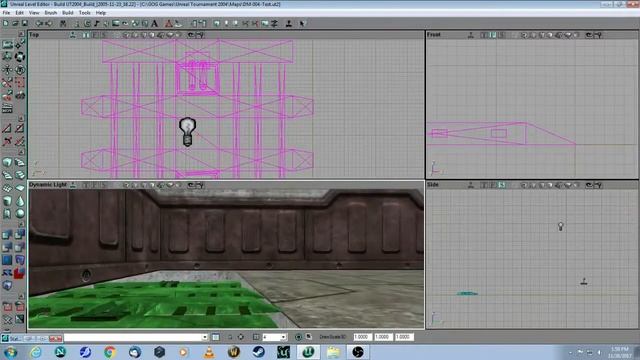Open the command input dropdown arrow

[x=204, y=337]
